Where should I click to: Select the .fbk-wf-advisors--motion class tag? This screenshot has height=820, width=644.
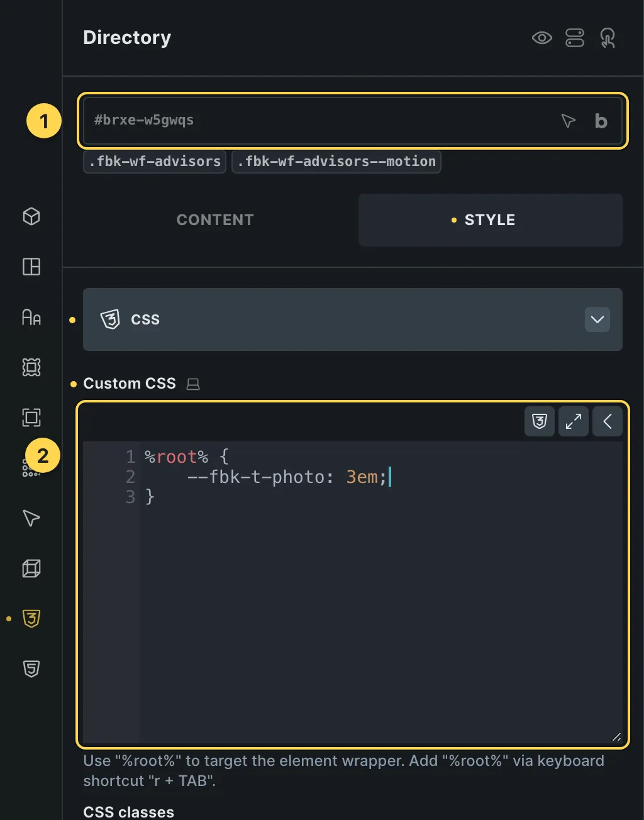(336, 162)
